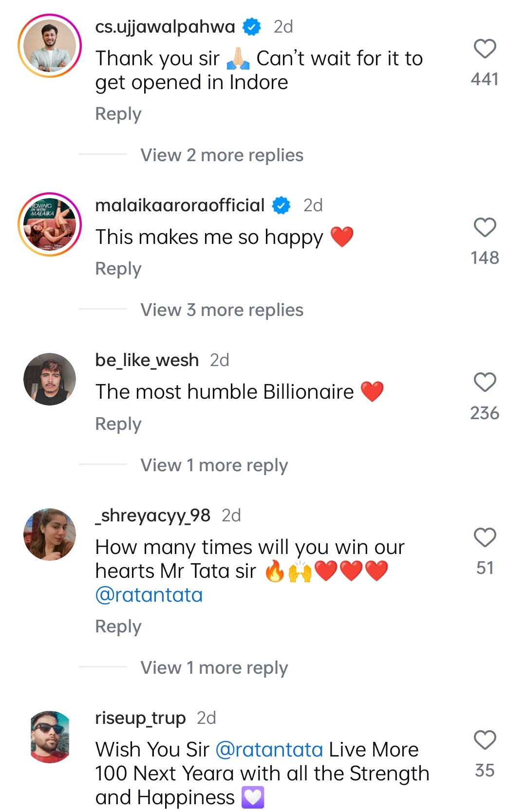This screenshot has height=812, width=526.
Task: Open malaikaaroraofficial's profile picture story
Action: [50, 224]
